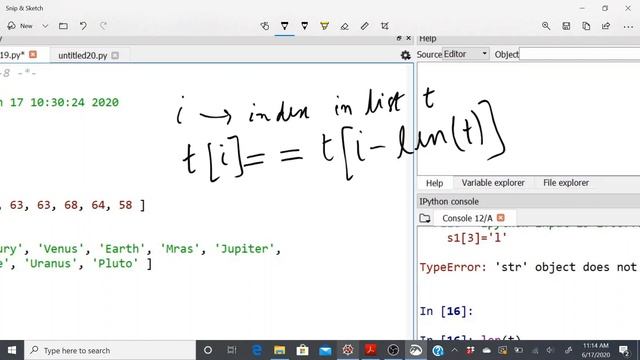Image resolution: width=640 pixels, height=360 pixels.
Task: Open editor options gear menu
Action: (405, 55)
